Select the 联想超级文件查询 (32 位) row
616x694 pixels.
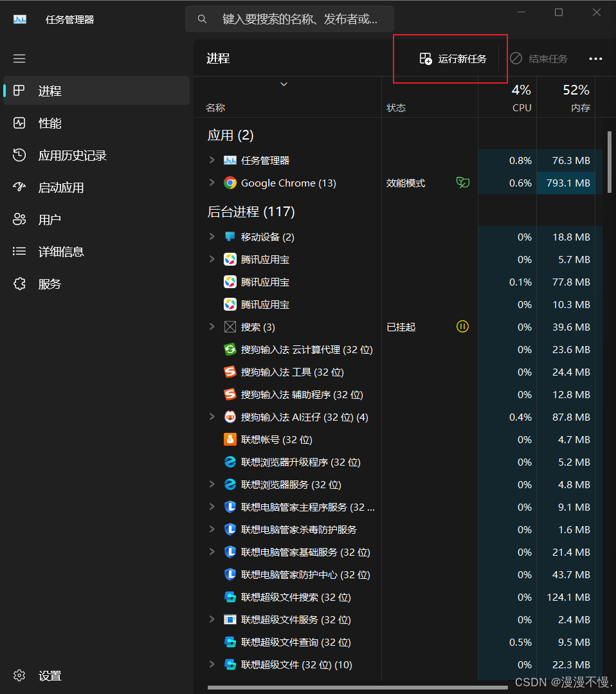click(398, 642)
